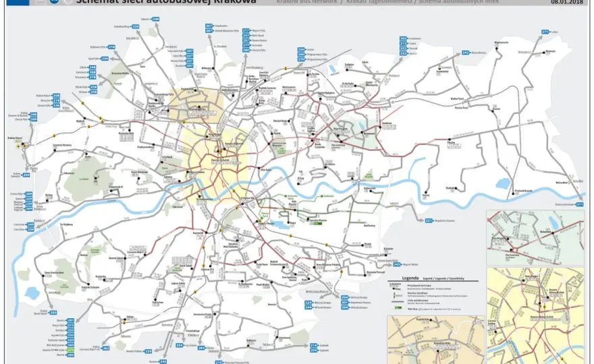Screen dimensions: 594x364
Task: Click the blue route 208 badge
Action: coord(56,96)
